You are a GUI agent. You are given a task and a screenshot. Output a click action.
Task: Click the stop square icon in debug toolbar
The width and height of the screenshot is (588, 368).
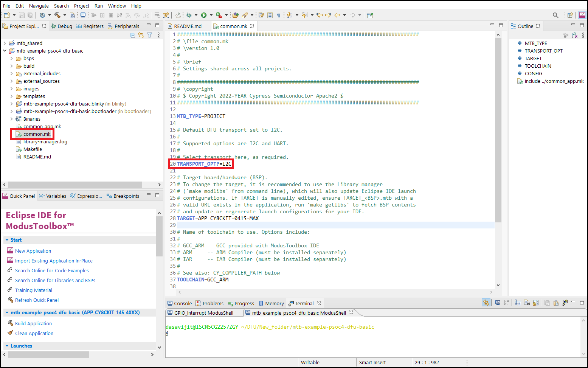pyautogui.click(x=111, y=15)
